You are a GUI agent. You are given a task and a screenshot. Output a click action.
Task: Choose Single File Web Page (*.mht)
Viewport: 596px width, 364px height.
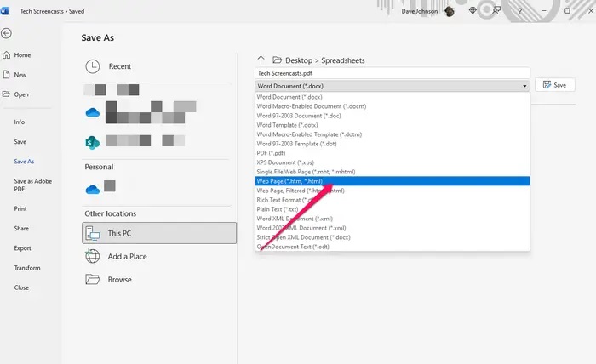tap(393, 172)
